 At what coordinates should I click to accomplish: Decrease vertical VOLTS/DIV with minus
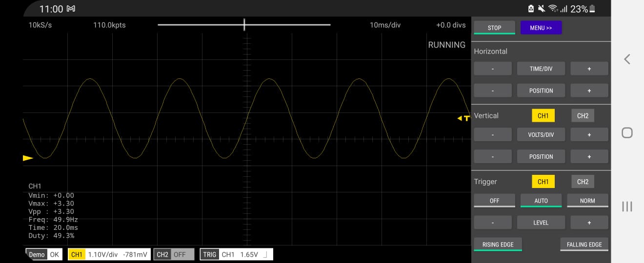[493, 134]
